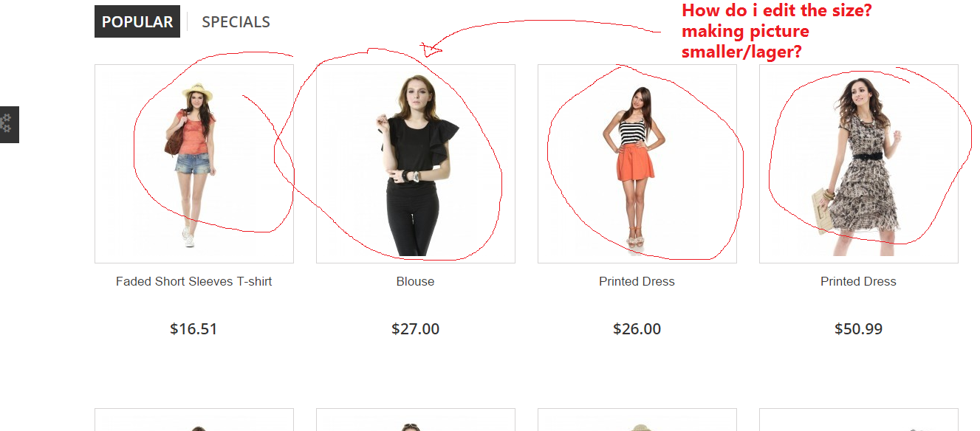Switch to the POPULAR tab
The width and height of the screenshot is (980, 431).
point(137,21)
